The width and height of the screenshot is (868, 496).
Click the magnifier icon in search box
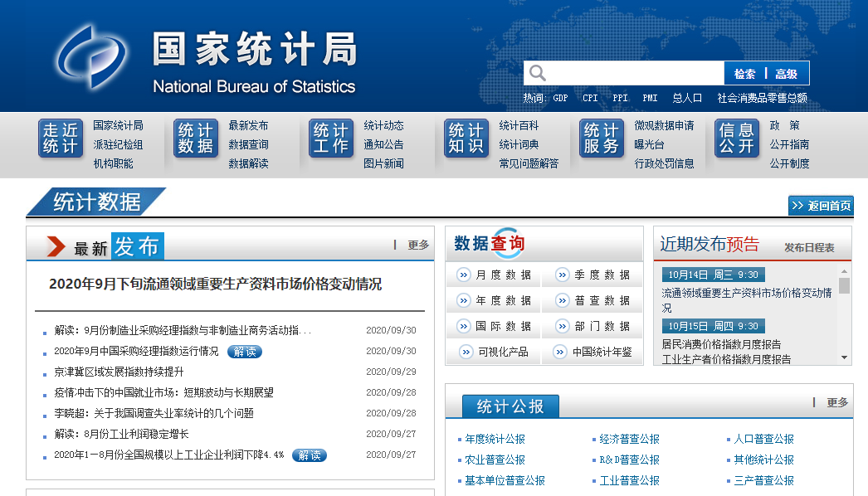point(537,73)
